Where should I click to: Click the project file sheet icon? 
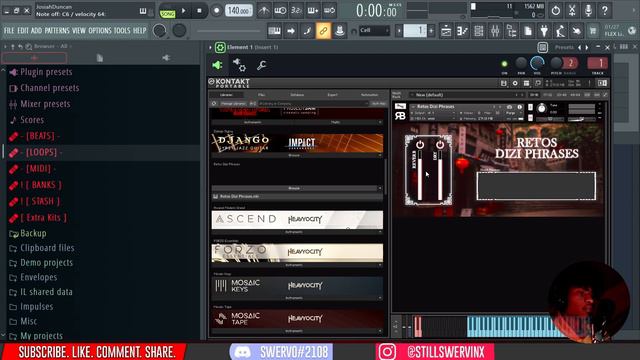click(528, 31)
